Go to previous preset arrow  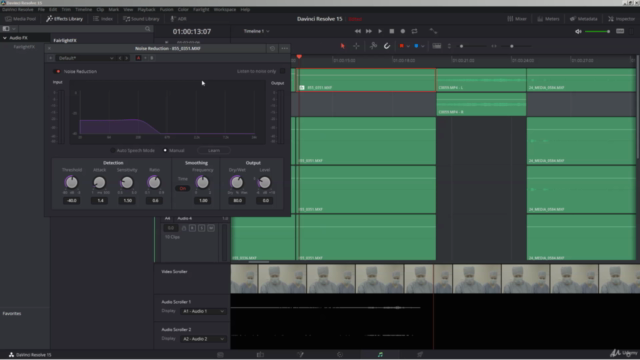point(120,58)
